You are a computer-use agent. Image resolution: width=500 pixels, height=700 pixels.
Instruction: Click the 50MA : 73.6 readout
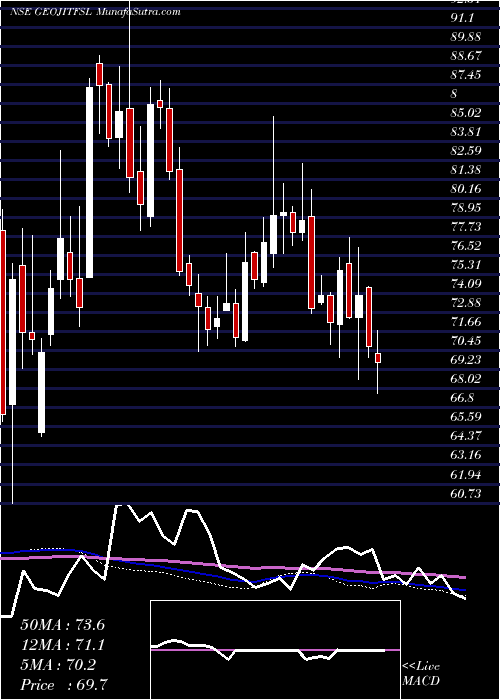[x=62, y=625]
